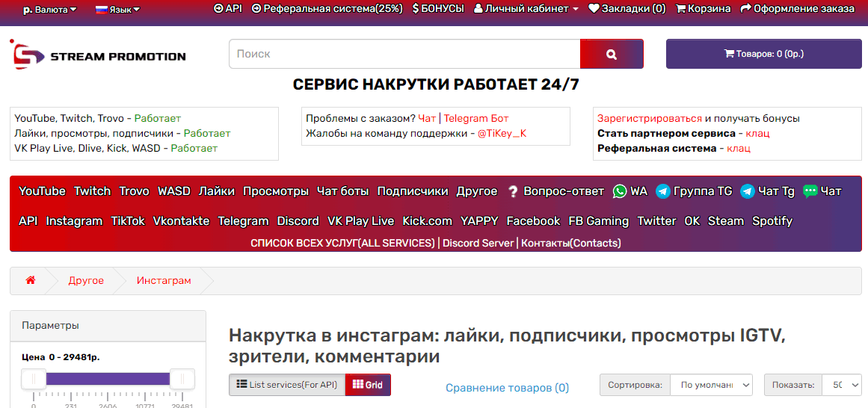Image resolution: width=868 pixels, height=408 pixels.
Task: Open FB Gaming menu item
Action: point(599,221)
